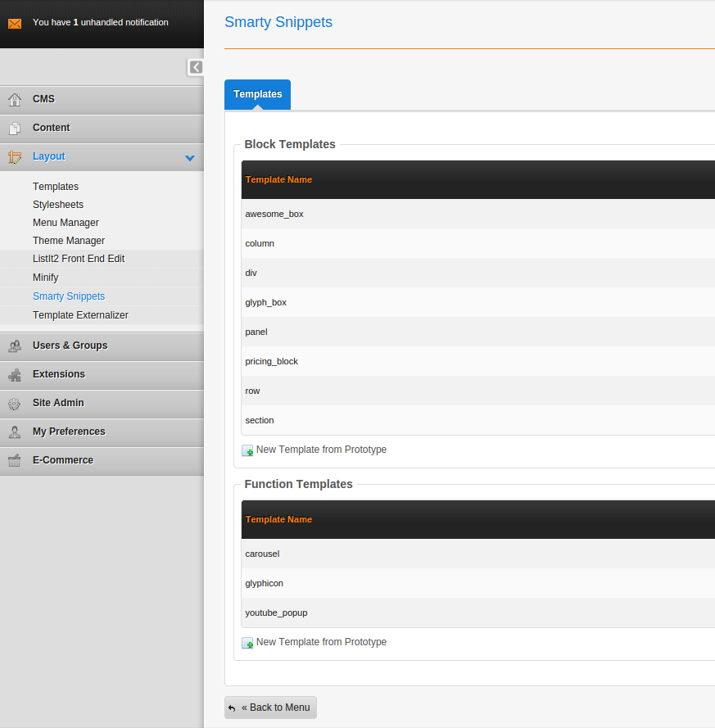
Task: Select the glyphicon template row
Action: pyautogui.click(x=478, y=583)
